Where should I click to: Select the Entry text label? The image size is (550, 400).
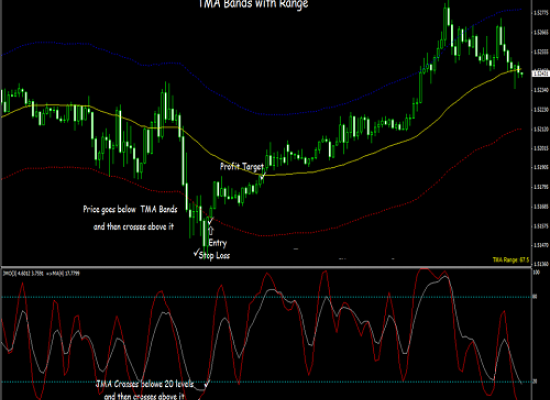tap(217, 243)
